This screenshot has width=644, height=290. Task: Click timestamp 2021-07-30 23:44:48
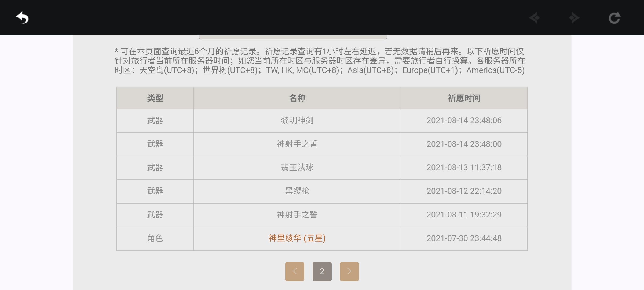(x=464, y=238)
